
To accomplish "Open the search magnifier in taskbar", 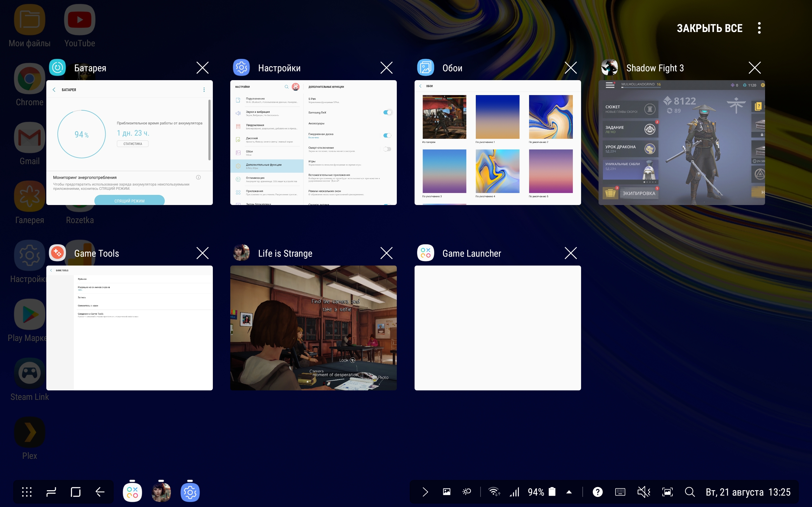I will [x=690, y=492].
